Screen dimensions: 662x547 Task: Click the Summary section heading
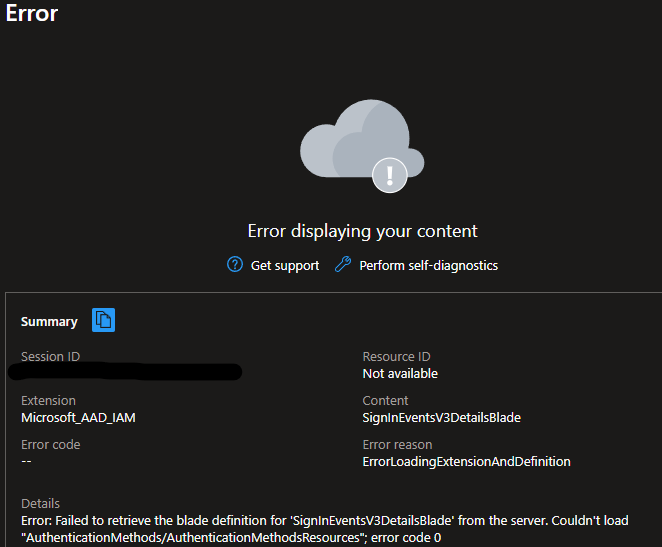pos(49,322)
